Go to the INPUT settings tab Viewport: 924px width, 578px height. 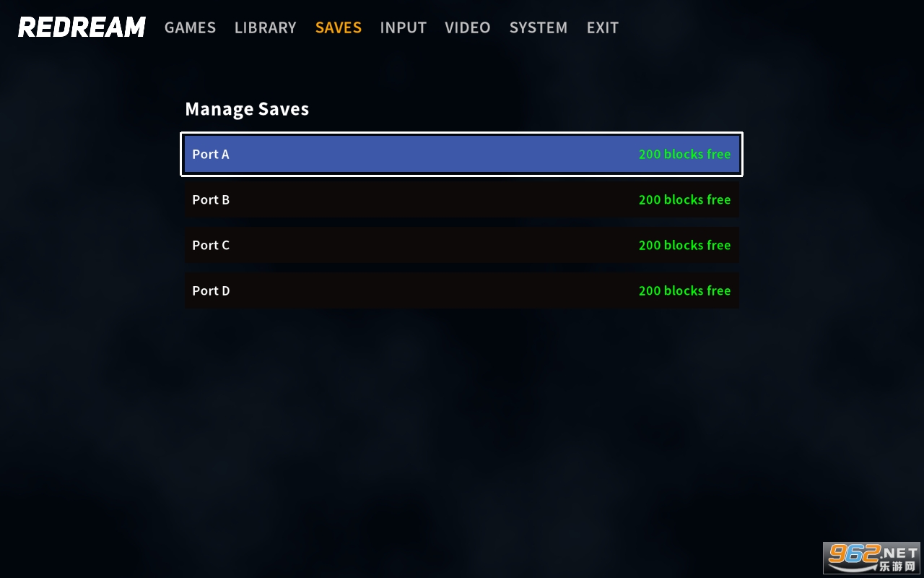pyautogui.click(x=403, y=27)
